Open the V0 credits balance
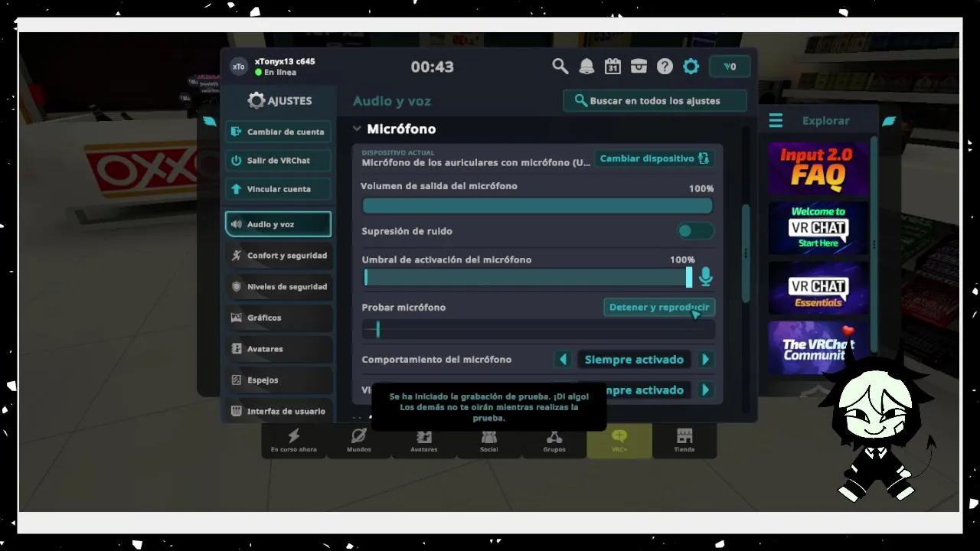The height and width of the screenshot is (551, 980). click(730, 67)
